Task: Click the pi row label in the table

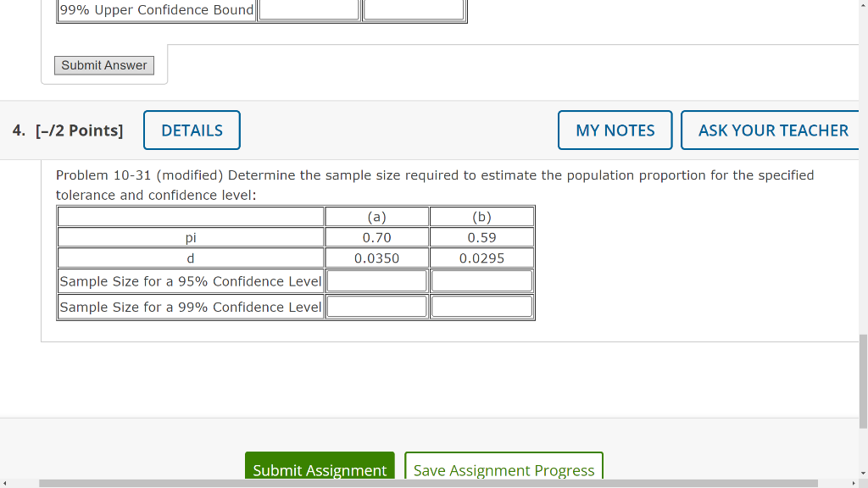Action: tap(189, 237)
